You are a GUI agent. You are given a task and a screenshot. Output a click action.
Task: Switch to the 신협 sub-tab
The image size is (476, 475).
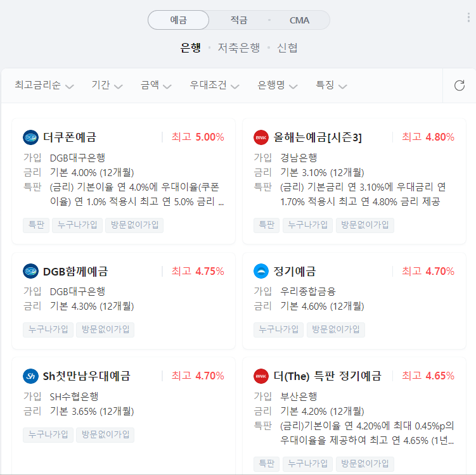point(287,47)
